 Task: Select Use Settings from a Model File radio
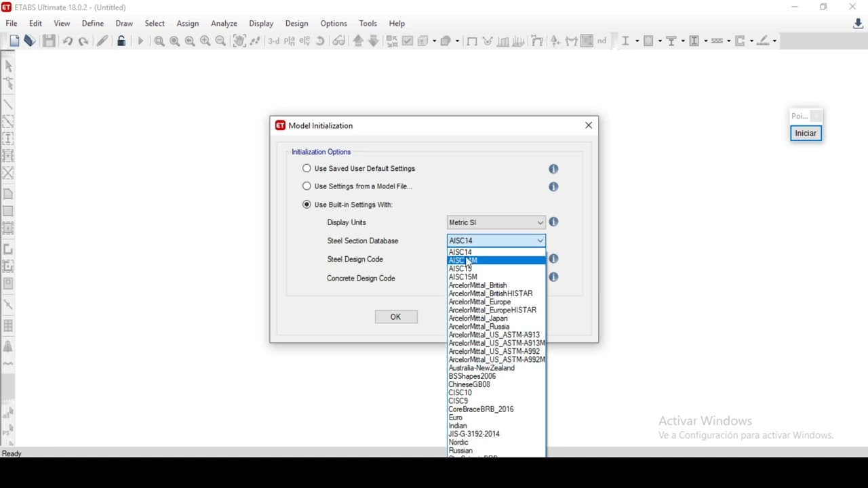point(307,186)
